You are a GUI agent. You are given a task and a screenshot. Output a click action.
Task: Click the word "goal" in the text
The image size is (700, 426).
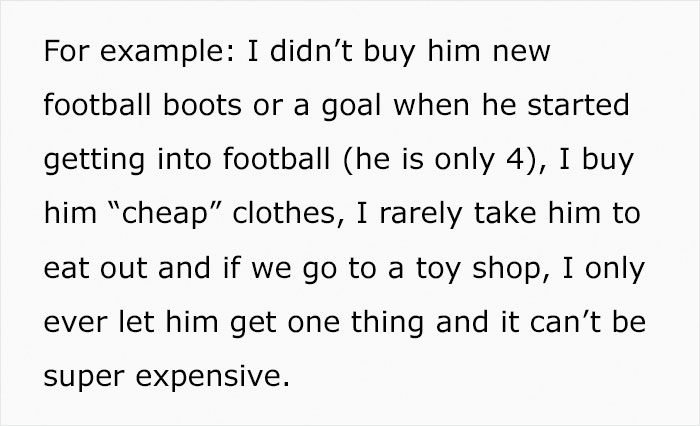[x=332, y=107]
